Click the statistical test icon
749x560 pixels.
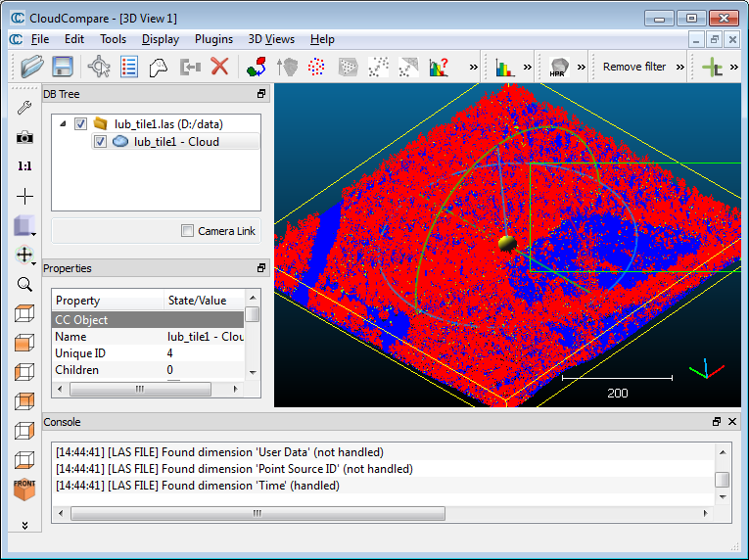point(439,67)
